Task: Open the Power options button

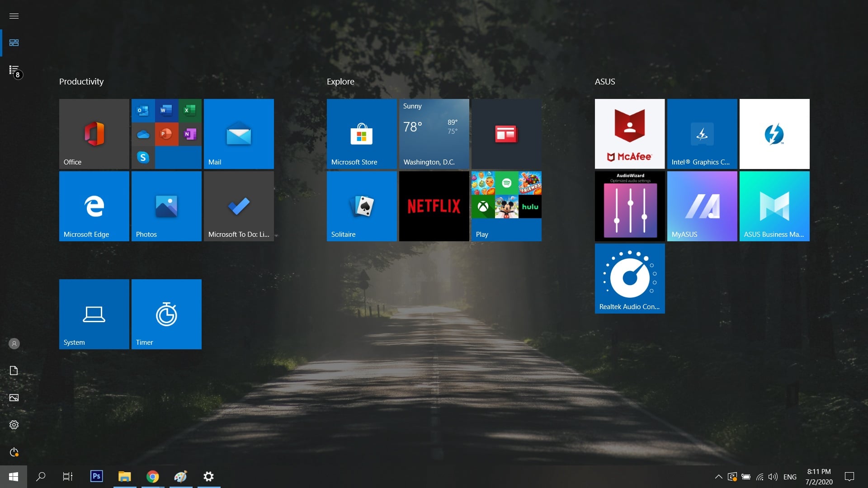Action: point(14,452)
